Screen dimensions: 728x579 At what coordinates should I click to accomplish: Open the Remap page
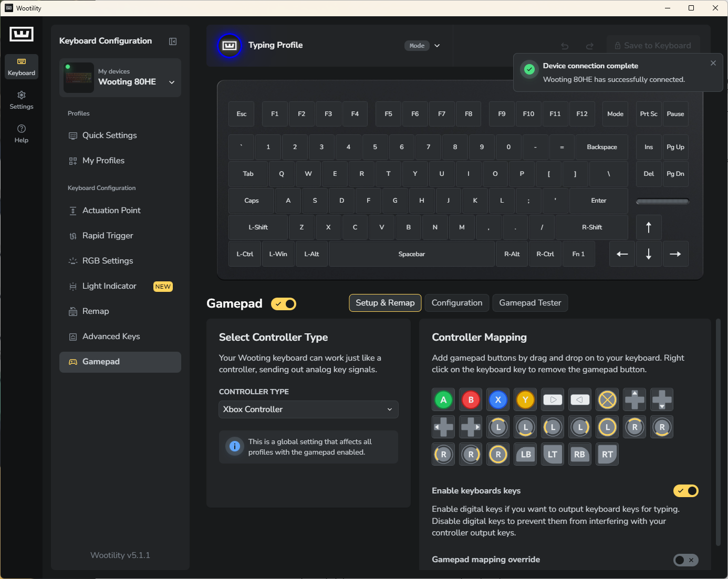(x=120, y=311)
